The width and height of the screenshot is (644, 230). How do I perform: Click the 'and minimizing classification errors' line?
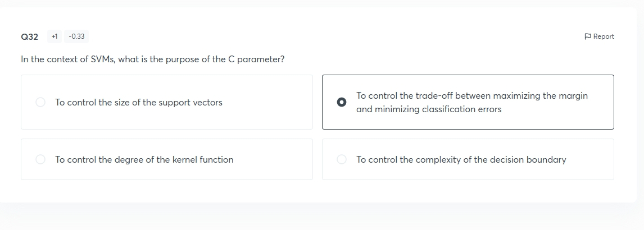(429, 109)
